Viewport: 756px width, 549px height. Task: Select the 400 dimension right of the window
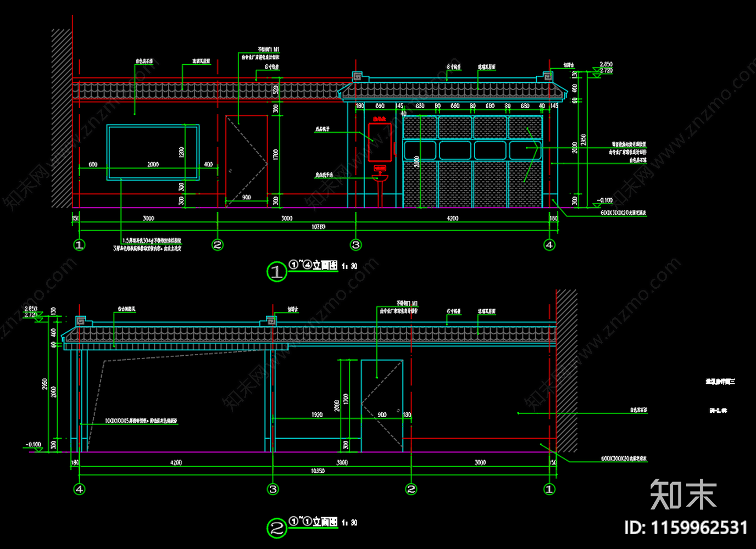[x=208, y=165]
